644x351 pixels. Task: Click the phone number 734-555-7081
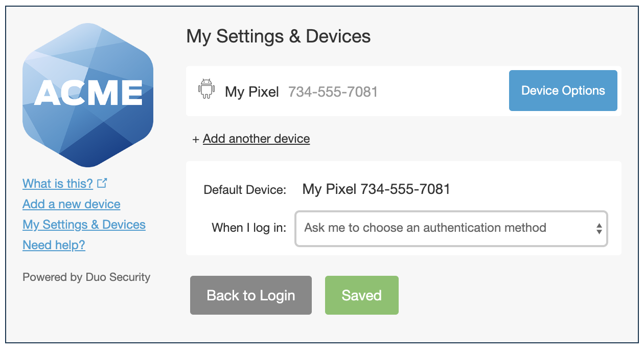[x=333, y=92]
